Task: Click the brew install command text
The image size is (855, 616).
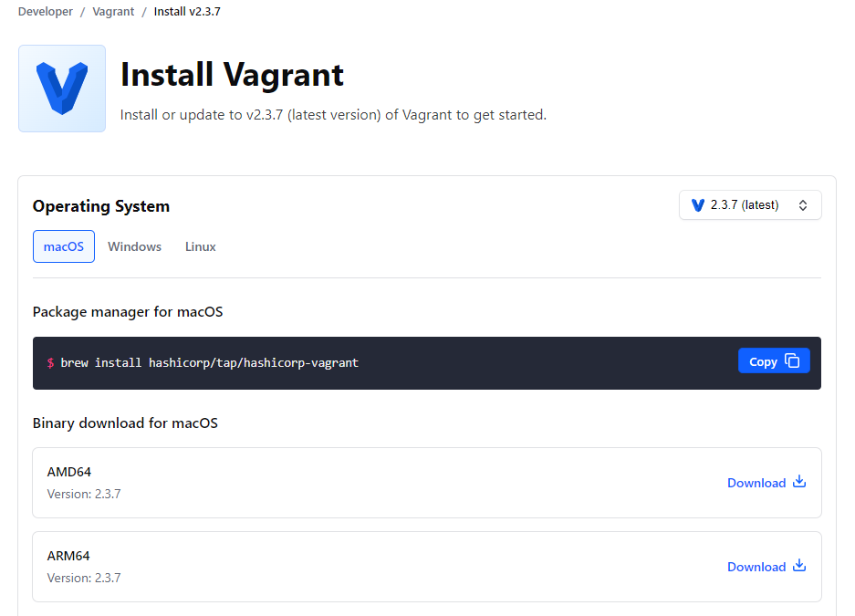Action: 210,362
